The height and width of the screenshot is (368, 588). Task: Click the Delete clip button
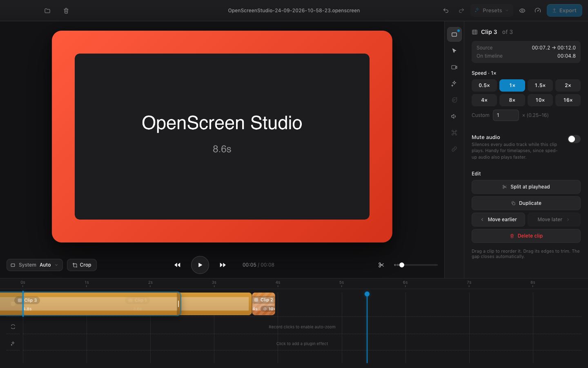526,236
